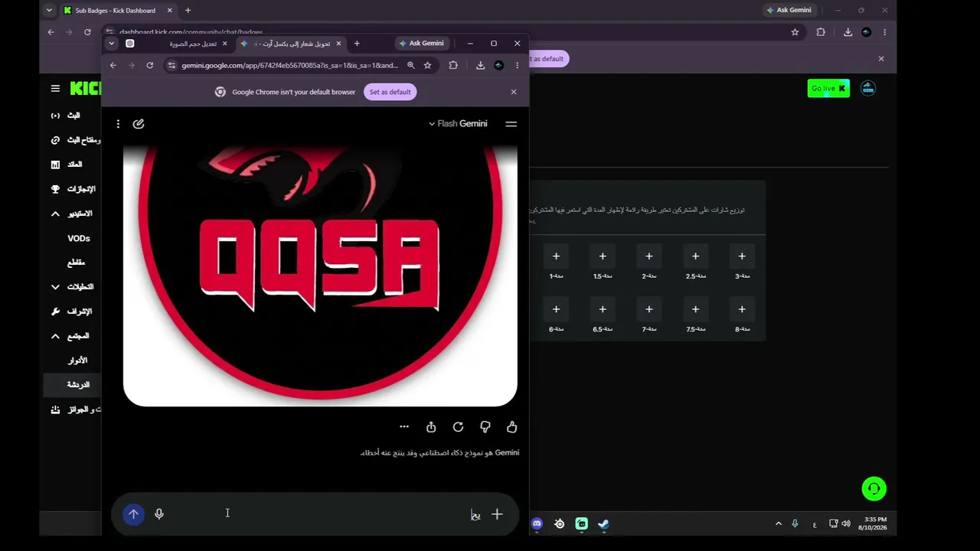Expand the التحليلات section in Kick sidebar
Screen dimensions: 980x551
click(x=55, y=287)
